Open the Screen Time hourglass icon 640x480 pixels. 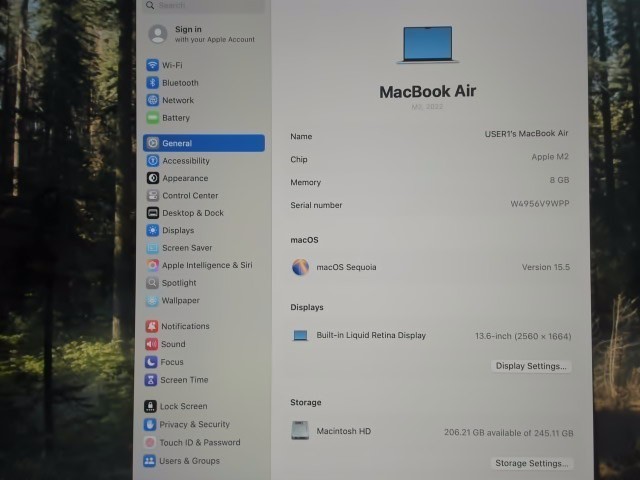pos(151,380)
